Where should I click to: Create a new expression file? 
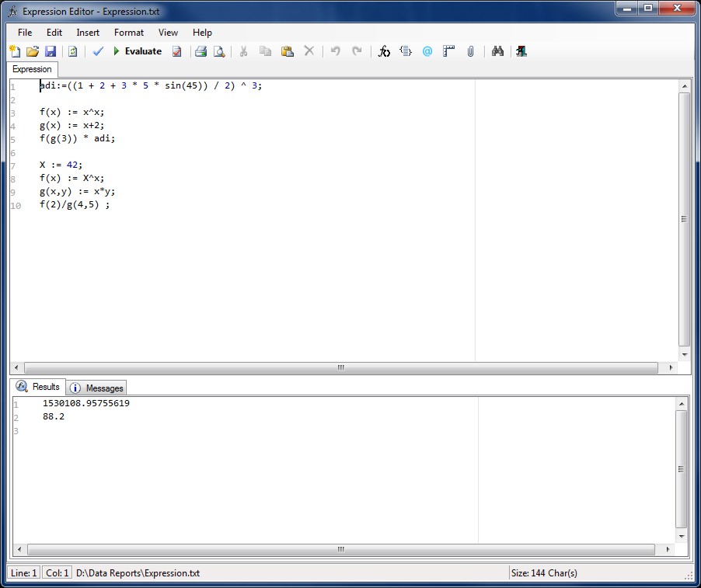15,51
